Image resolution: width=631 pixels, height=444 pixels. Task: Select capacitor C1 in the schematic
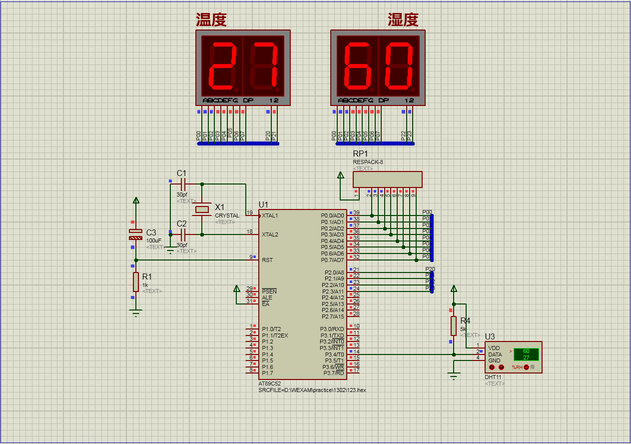182,185
